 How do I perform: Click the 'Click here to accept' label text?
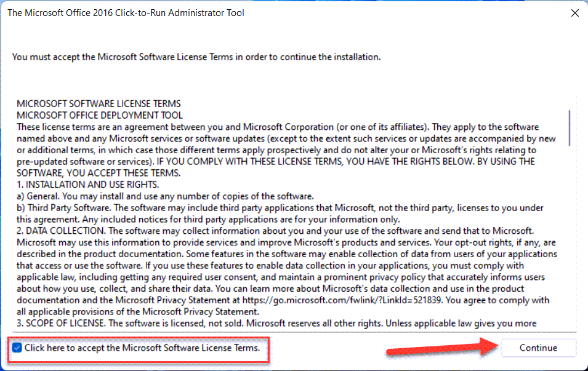[x=142, y=348]
